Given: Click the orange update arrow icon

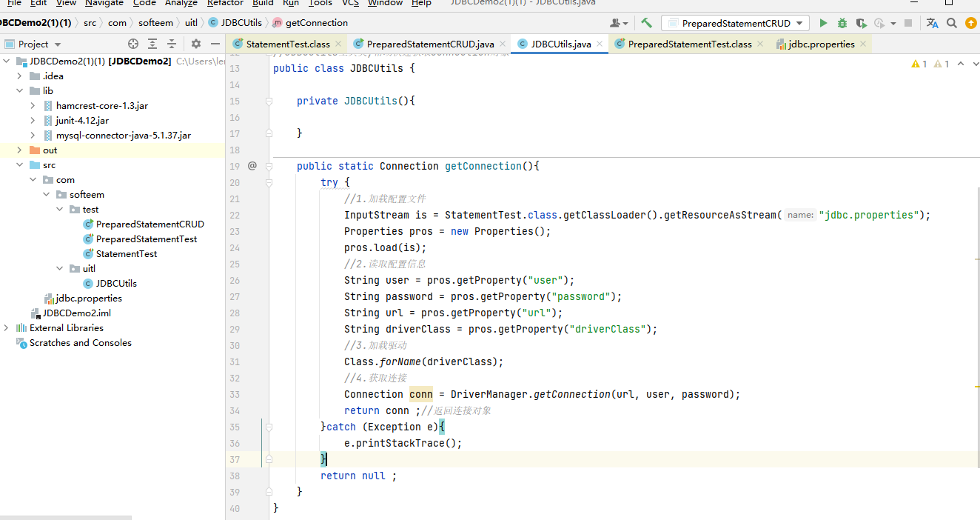Looking at the screenshot, I should pos(971,23).
